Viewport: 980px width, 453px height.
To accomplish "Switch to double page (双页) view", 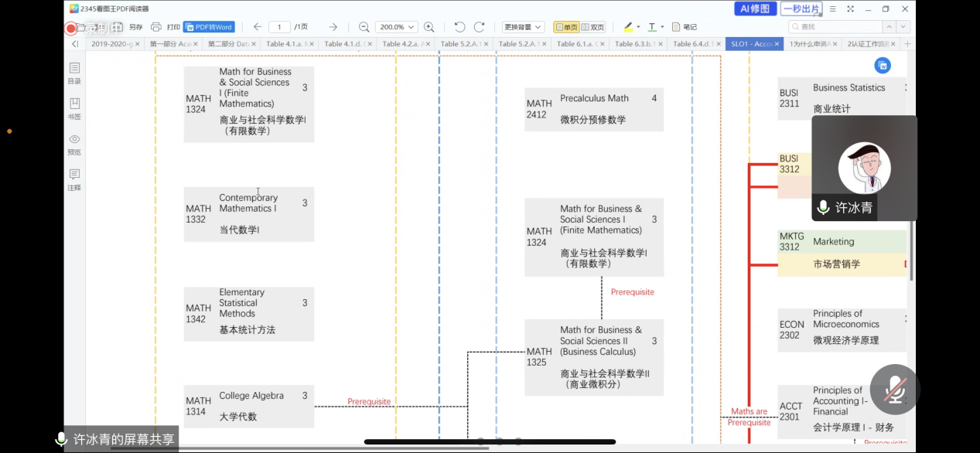I will pos(592,27).
